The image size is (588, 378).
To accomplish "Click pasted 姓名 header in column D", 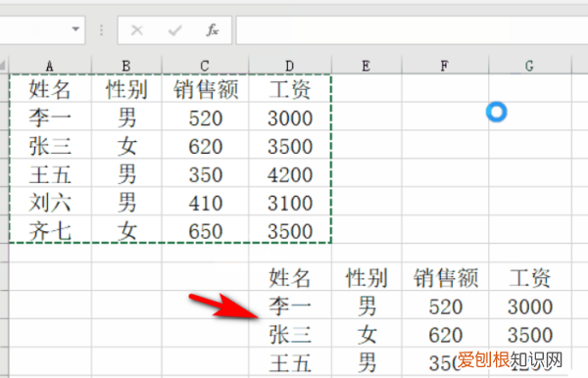I will (x=290, y=276).
